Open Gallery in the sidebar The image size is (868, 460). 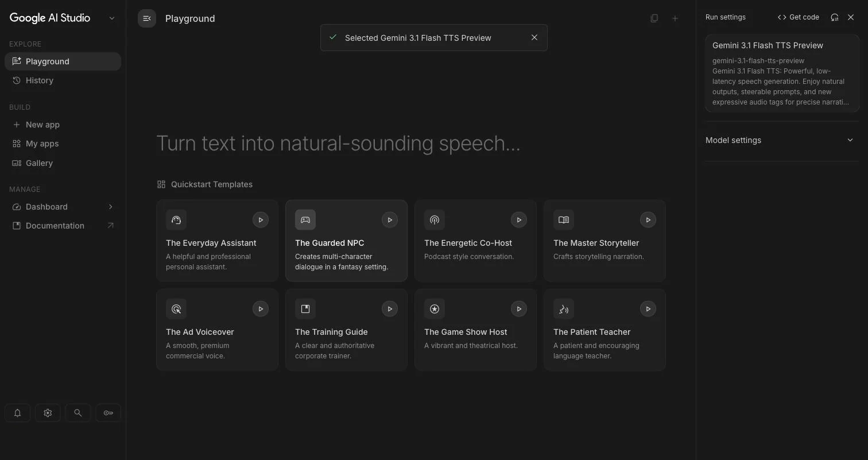(x=63, y=163)
